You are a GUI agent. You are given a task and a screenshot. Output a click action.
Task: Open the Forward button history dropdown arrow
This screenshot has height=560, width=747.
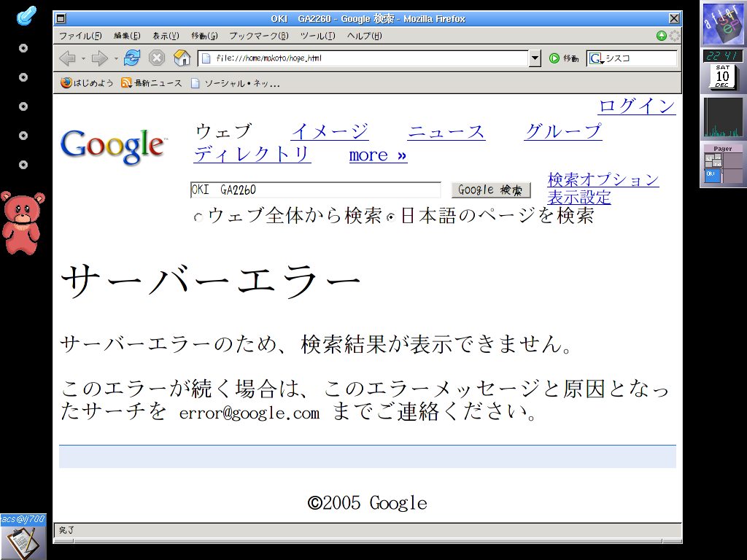pos(116,58)
